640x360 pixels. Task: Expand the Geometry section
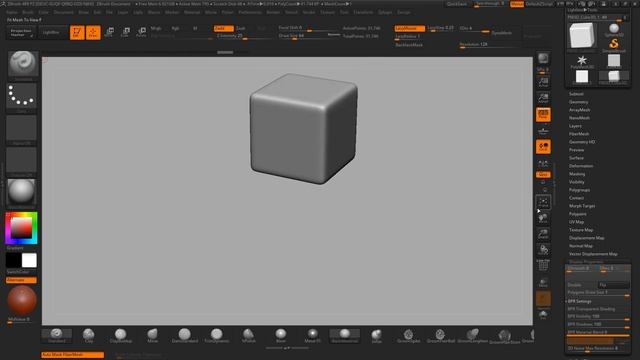(578, 102)
